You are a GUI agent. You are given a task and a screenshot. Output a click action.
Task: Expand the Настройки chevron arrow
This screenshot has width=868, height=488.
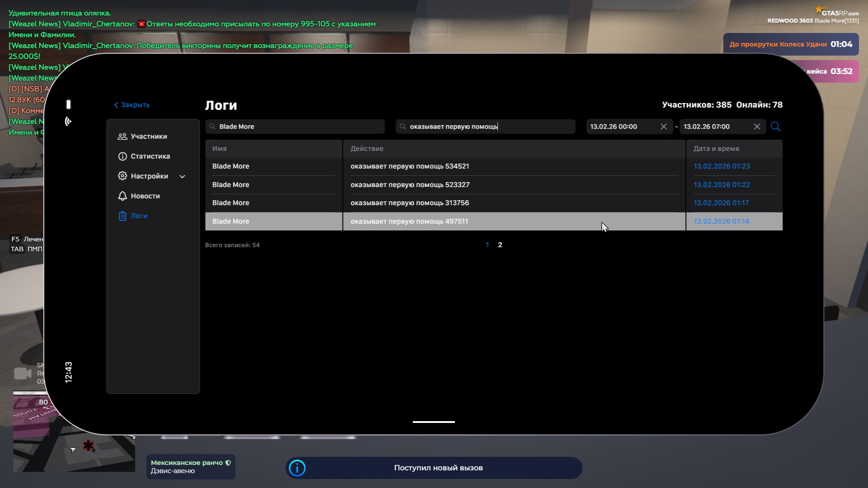[182, 177]
